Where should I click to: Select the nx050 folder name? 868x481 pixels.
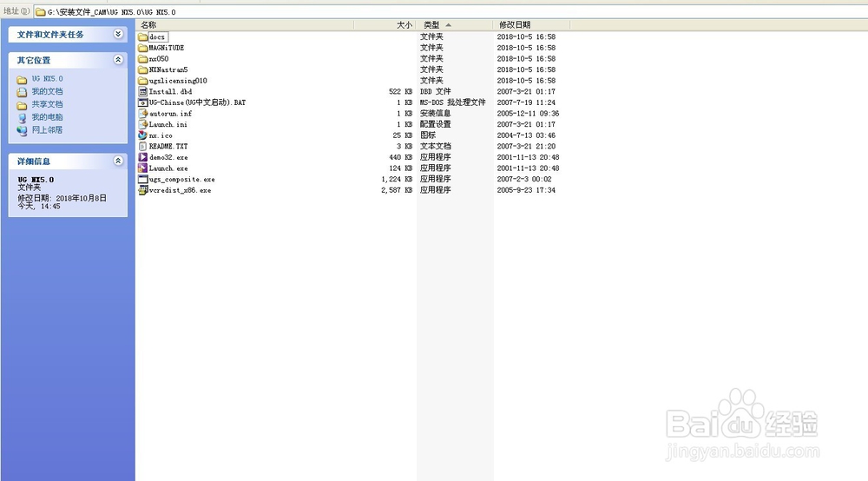(159, 59)
